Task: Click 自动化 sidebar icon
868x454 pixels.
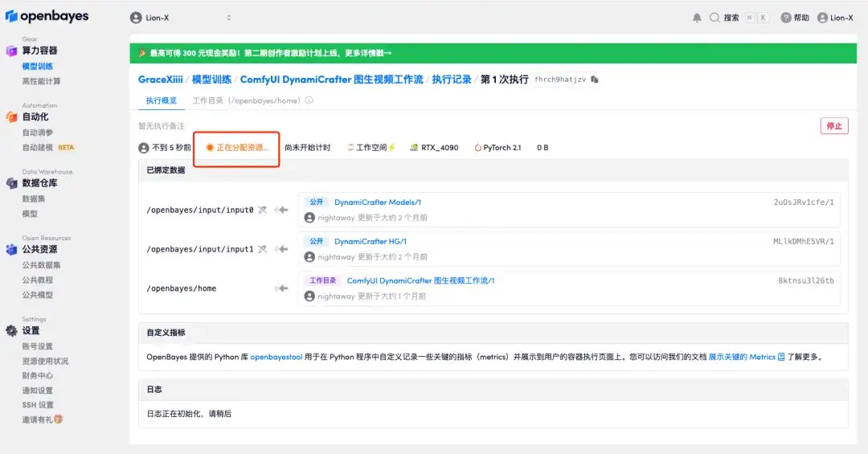Action: (11, 117)
